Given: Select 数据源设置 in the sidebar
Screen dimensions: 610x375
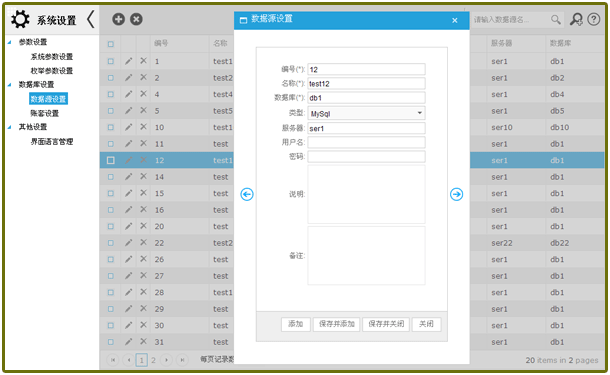Looking at the screenshot, I should tap(48, 99).
